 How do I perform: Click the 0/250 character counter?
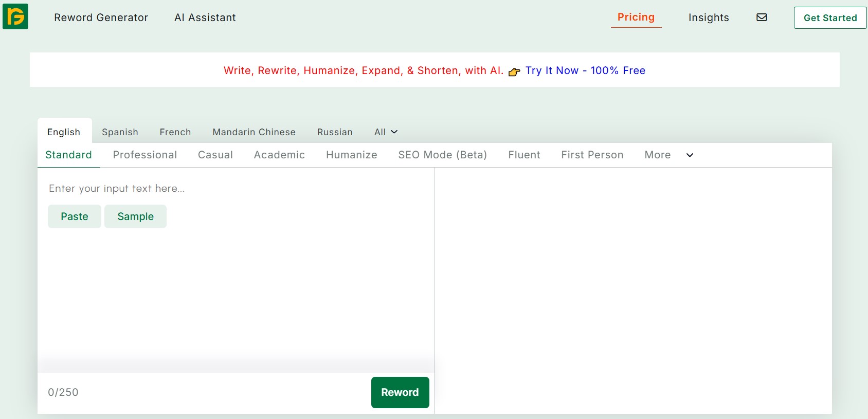pyautogui.click(x=63, y=392)
